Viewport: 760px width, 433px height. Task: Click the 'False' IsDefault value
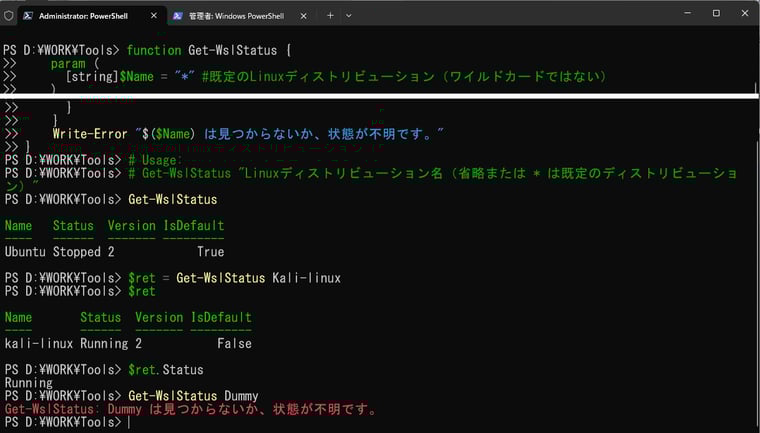point(234,343)
